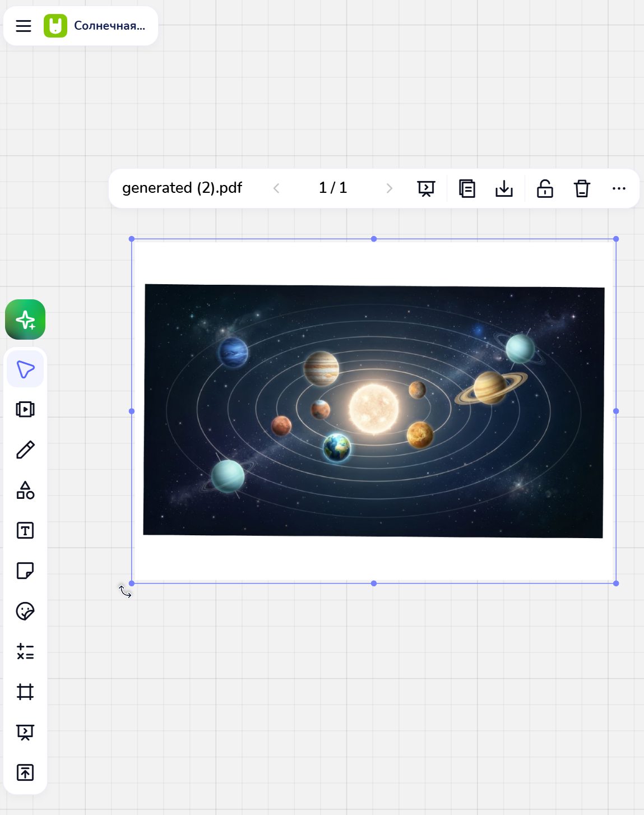Viewport: 644px width, 815px height.
Task: Select the cursor pointer tool
Action: coord(25,369)
